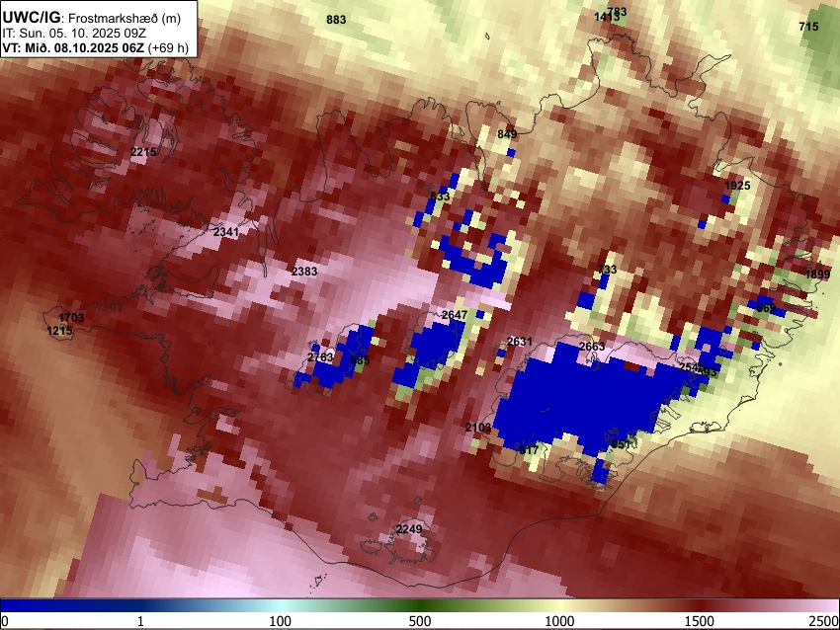The height and width of the screenshot is (630, 840).
Task: Click the map value label 1925
Action: (x=737, y=186)
